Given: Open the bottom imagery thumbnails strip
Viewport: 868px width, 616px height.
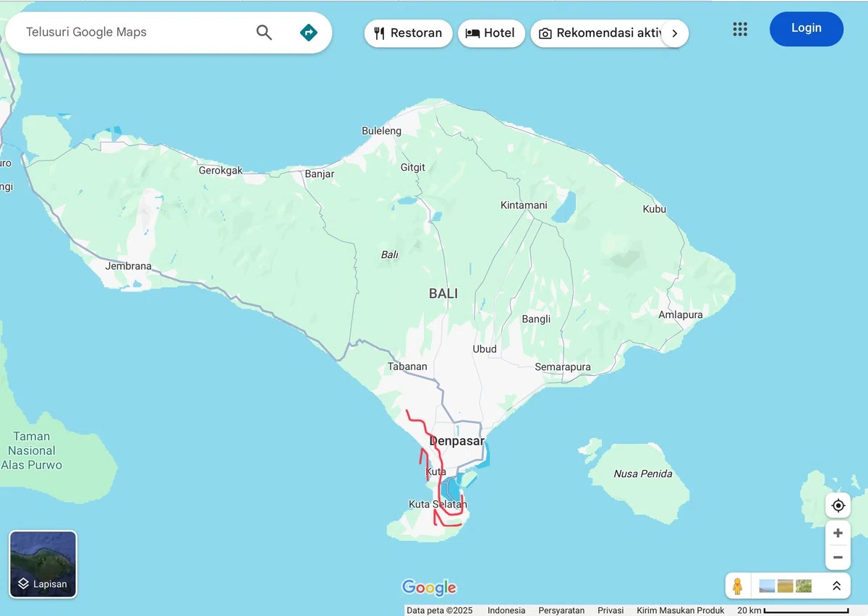Looking at the screenshot, I should pyautogui.click(x=786, y=586).
